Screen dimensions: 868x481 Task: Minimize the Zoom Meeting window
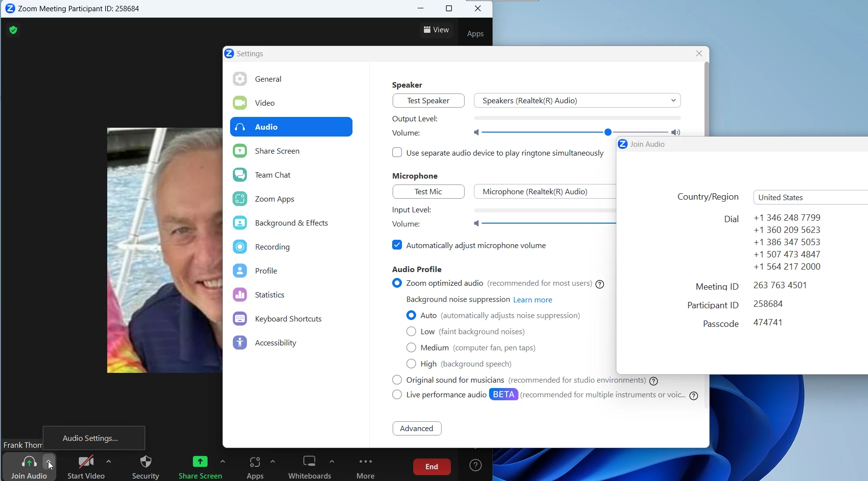click(x=421, y=9)
